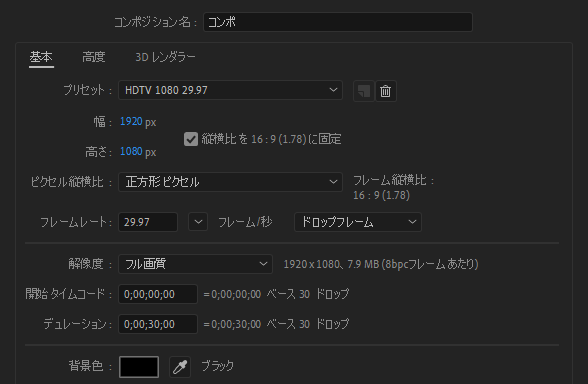The image size is (588, 384).
Task: Click the デュレーション field 0;00;30;00
Action: (x=158, y=324)
